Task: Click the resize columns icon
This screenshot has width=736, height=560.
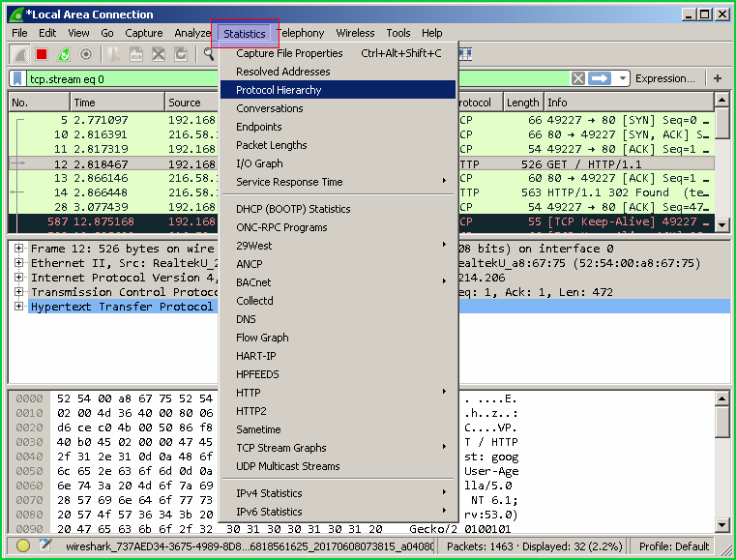Action: tap(465, 54)
